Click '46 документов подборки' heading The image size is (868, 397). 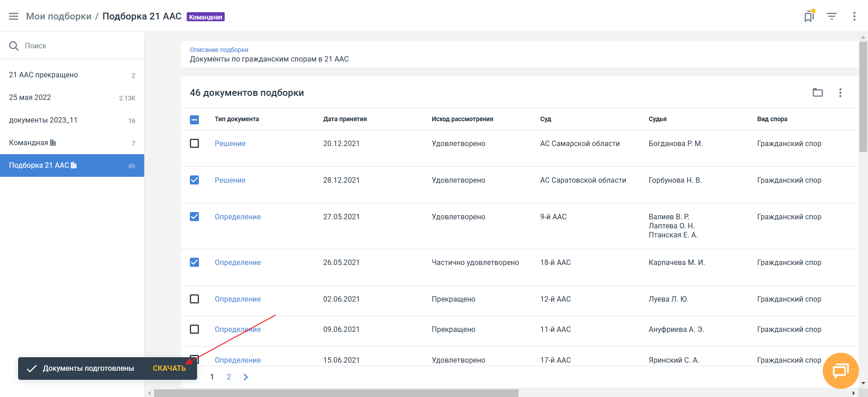pyautogui.click(x=247, y=93)
